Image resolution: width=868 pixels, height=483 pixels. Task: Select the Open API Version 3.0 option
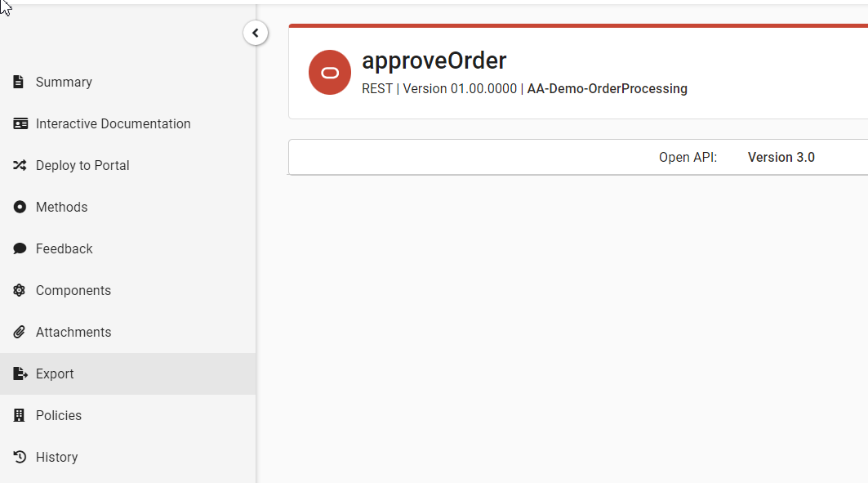coord(781,157)
